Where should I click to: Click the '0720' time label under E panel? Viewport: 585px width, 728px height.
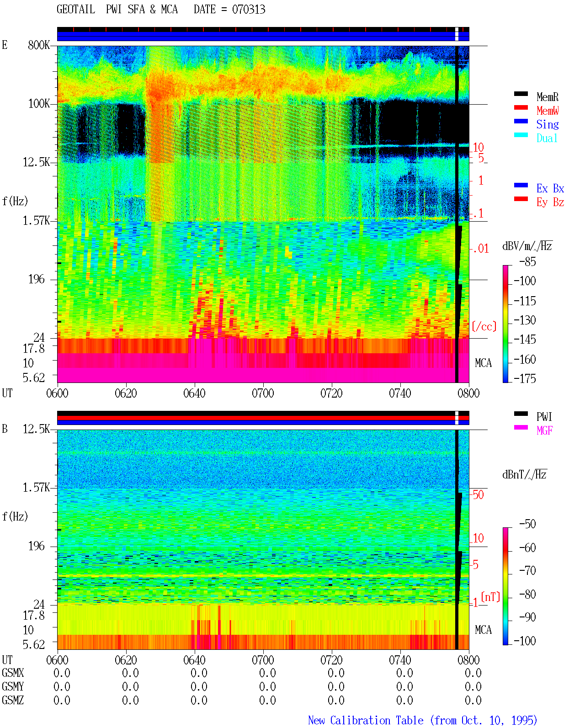(x=331, y=393)
